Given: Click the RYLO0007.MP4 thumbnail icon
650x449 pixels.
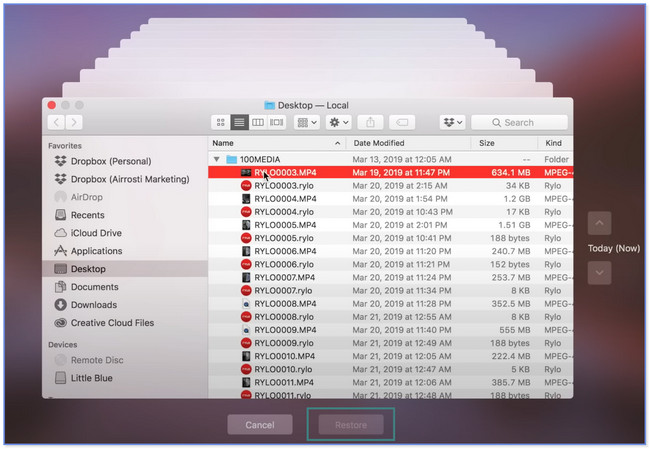Looking at the screenshot, I should [246, 277].
